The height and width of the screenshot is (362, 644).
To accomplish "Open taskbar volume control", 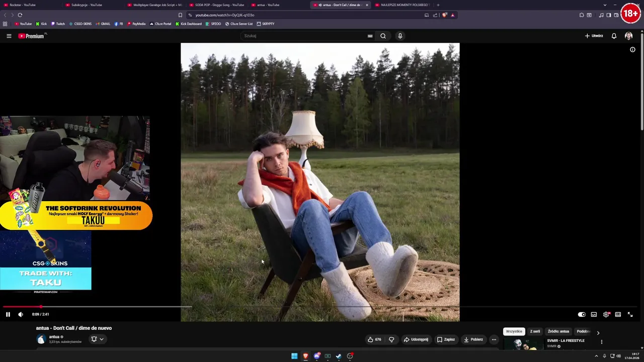I will coord(618,356).
